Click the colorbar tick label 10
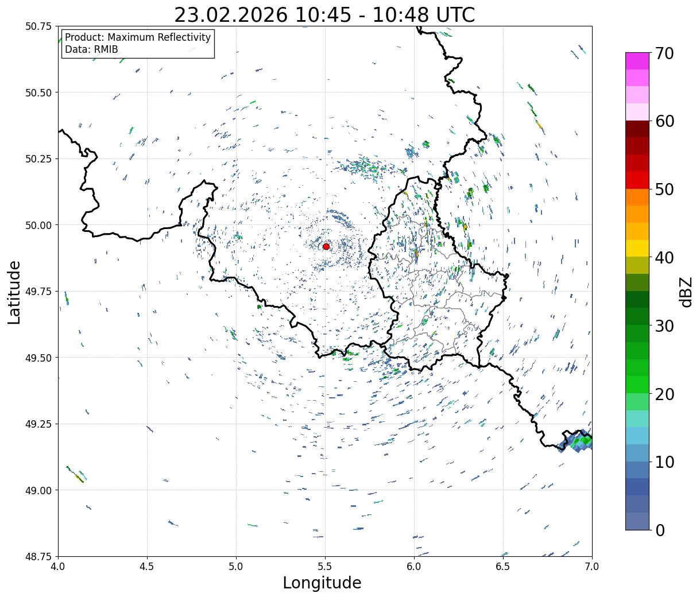This screenshot has height=597, width=700. pyautogui.click(x=664, y=462)
